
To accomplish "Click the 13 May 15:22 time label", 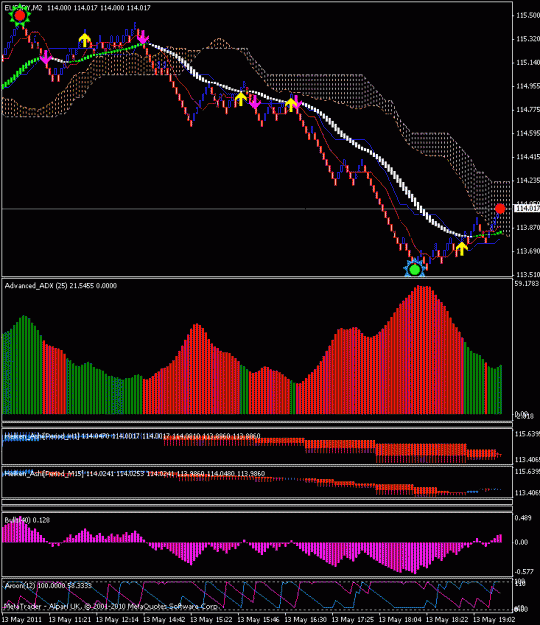I will coord(211,620).
